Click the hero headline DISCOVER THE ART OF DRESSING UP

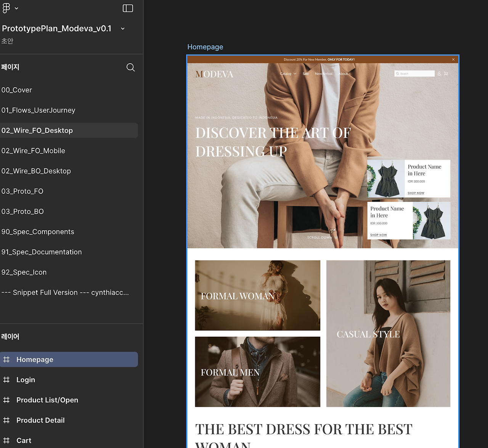click(x=273, y=142)
